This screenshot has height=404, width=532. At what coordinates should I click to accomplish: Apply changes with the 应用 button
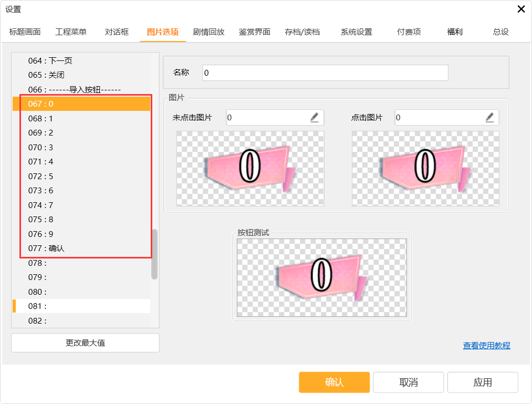point(482,382)
